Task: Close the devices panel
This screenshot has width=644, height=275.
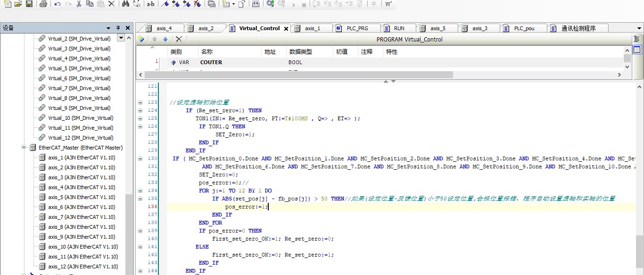Action: pos(127,28)
